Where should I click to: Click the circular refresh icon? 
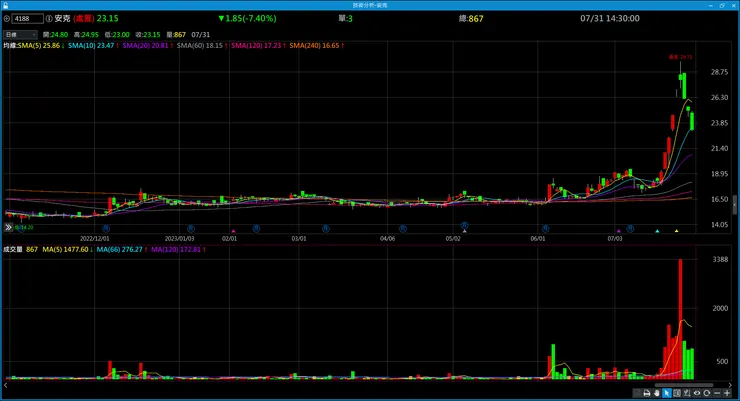coord(706,393)
